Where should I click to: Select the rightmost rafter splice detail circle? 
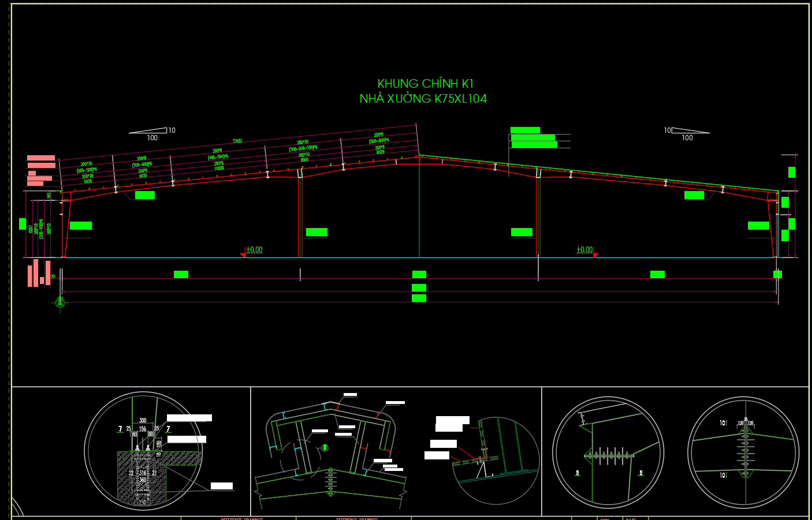(743, 452)
